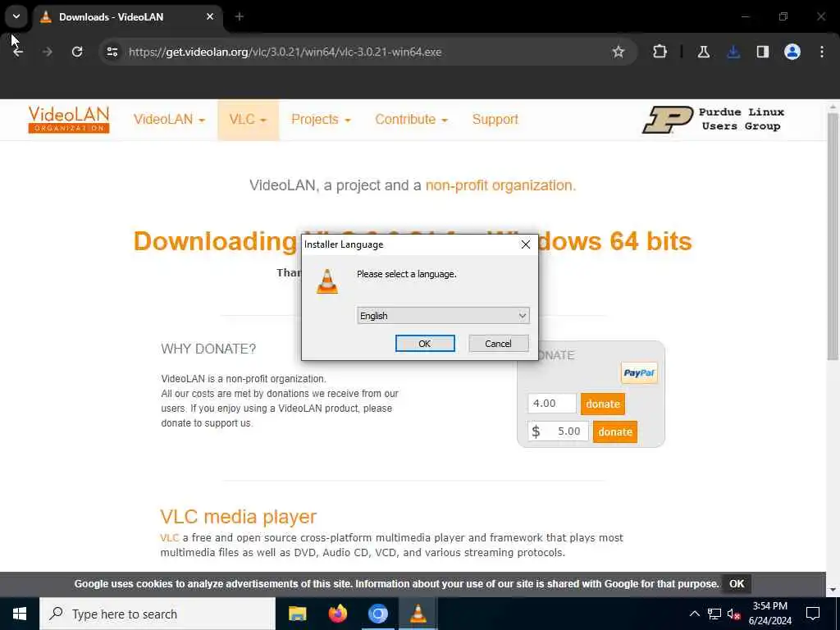The height and width of the screenshot is (630, 840).
Task: Click the 4.00 donation amount field
Action: coord(552,404)
